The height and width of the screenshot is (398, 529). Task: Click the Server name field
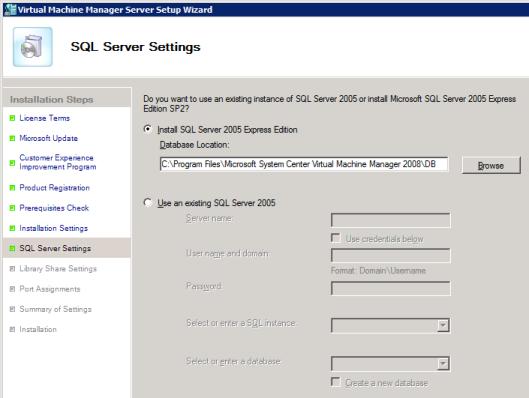tap(391, 220)
